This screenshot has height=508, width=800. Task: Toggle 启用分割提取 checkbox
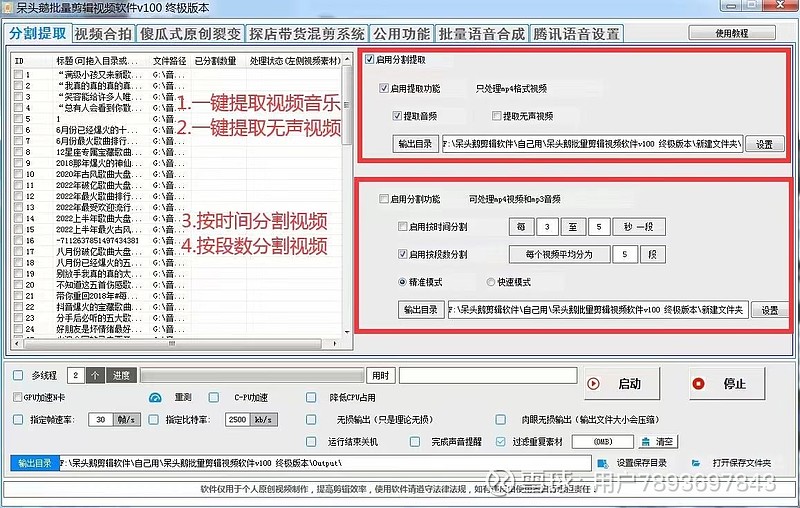(x=369, y=60)
